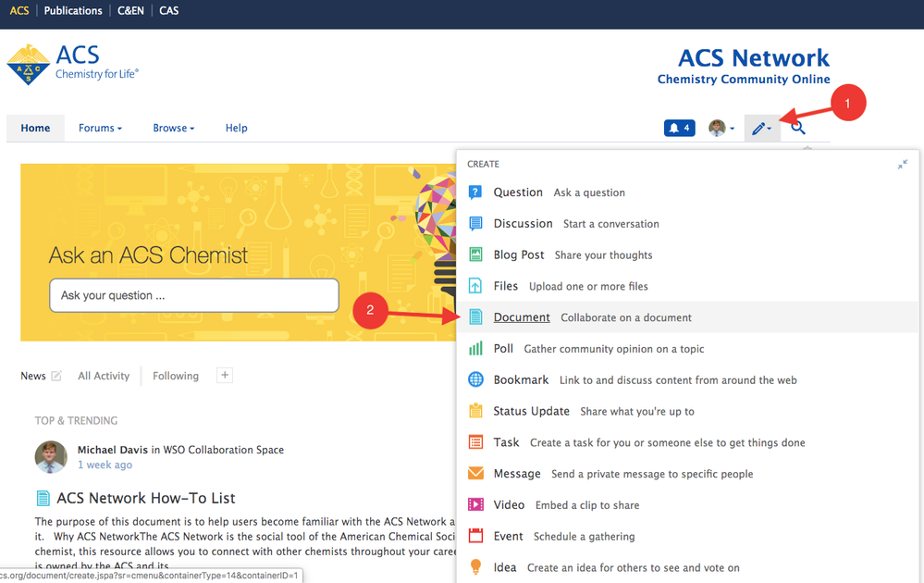The width and height of the screenshot is (924, 583).
Task: Open the pencil Create dropdown
Action: (761, 129)
